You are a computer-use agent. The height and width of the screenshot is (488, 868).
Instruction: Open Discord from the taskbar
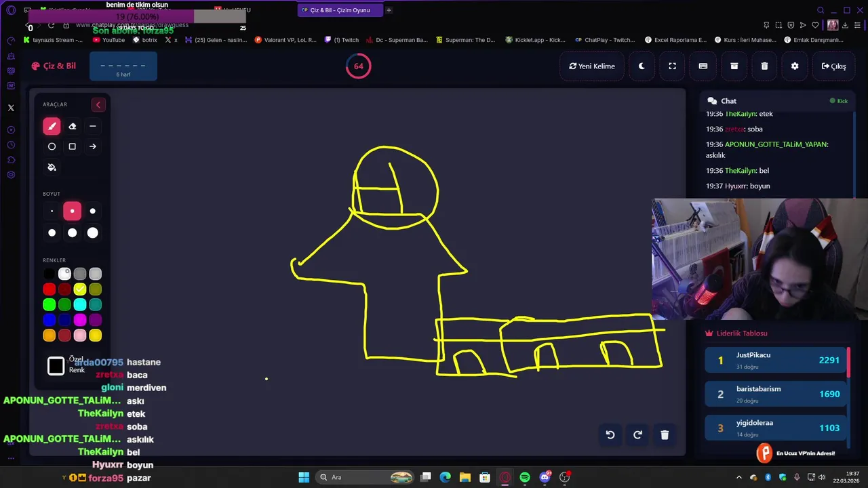(x=545, y=477)
